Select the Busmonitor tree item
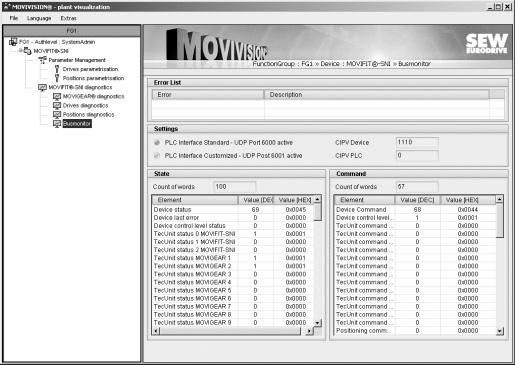This screenshot has height=365, width=515. 77,124
